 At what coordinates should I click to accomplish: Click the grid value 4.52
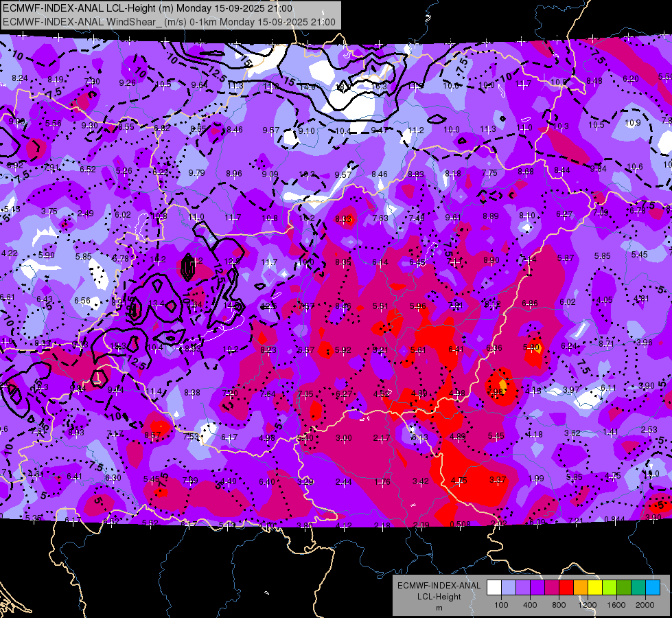(x=382, y=393)
